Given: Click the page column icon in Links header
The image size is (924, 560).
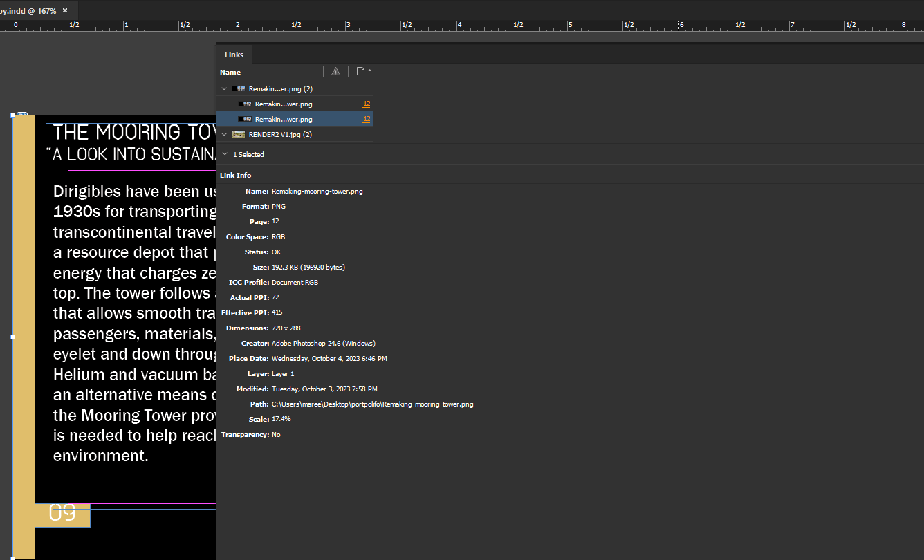Looking at the screenshot, I should [360, 71].
